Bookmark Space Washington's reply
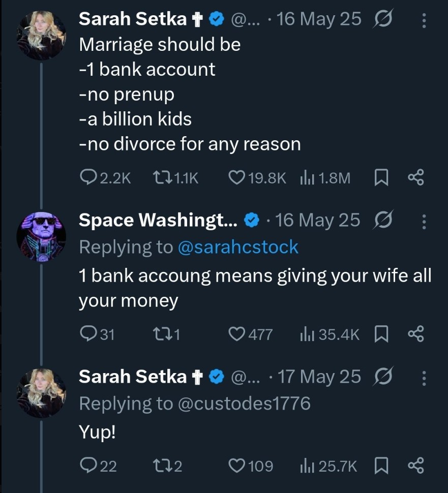The image size is (448, 493). 381,334
